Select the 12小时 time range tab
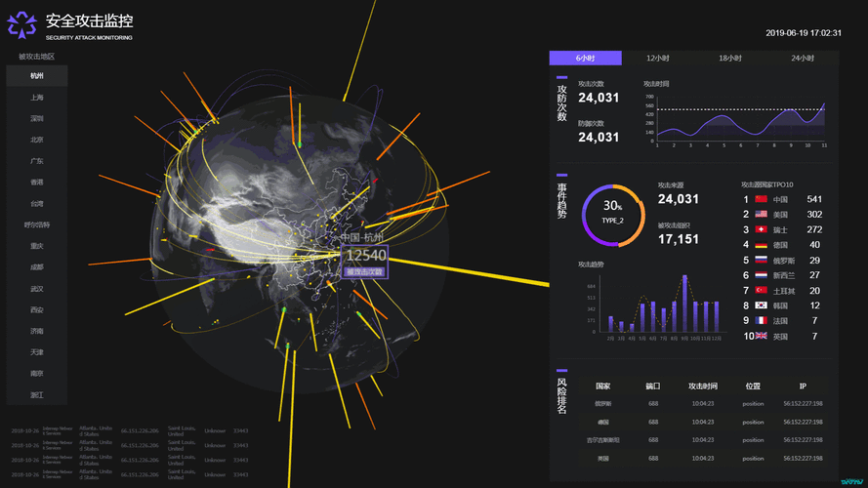The height and width of the screenshot is (488, 868). coord(658,59)
